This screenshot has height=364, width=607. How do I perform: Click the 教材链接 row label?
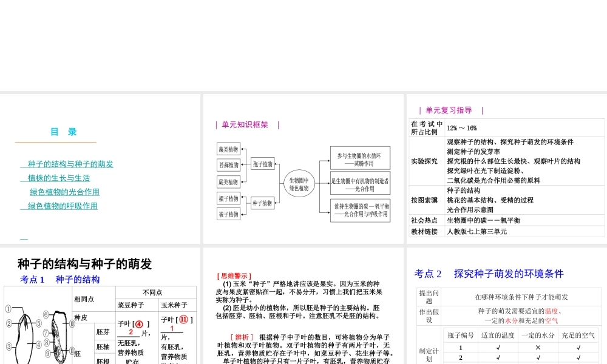pos(424,231)
